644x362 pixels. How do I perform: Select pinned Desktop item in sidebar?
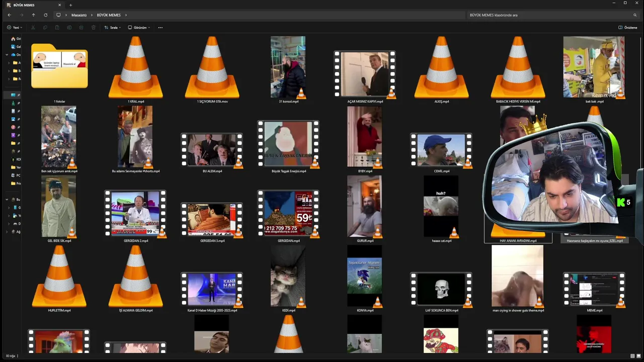[14, 95]
